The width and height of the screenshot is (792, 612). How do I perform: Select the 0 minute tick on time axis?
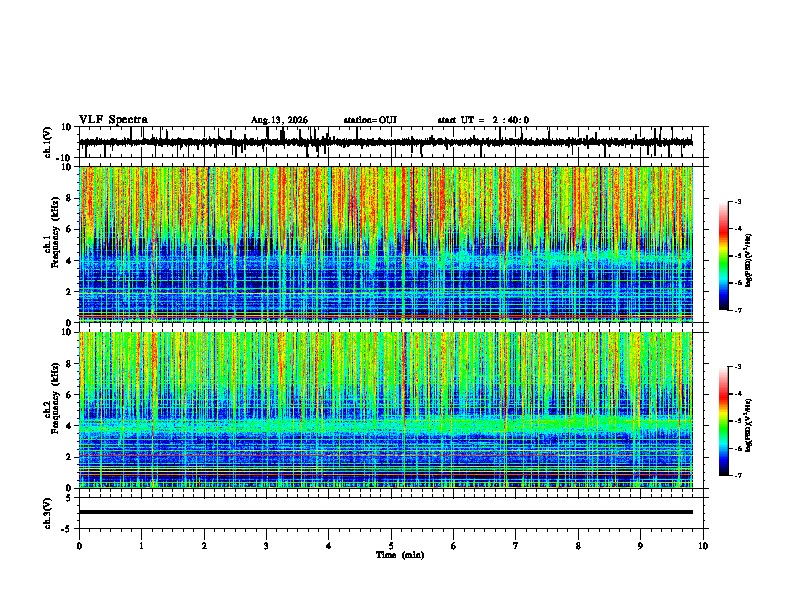(79, 546)
